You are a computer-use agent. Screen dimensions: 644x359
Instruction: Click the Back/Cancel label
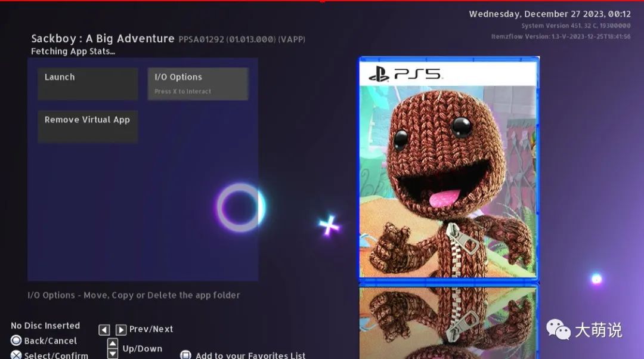[51, 341]
